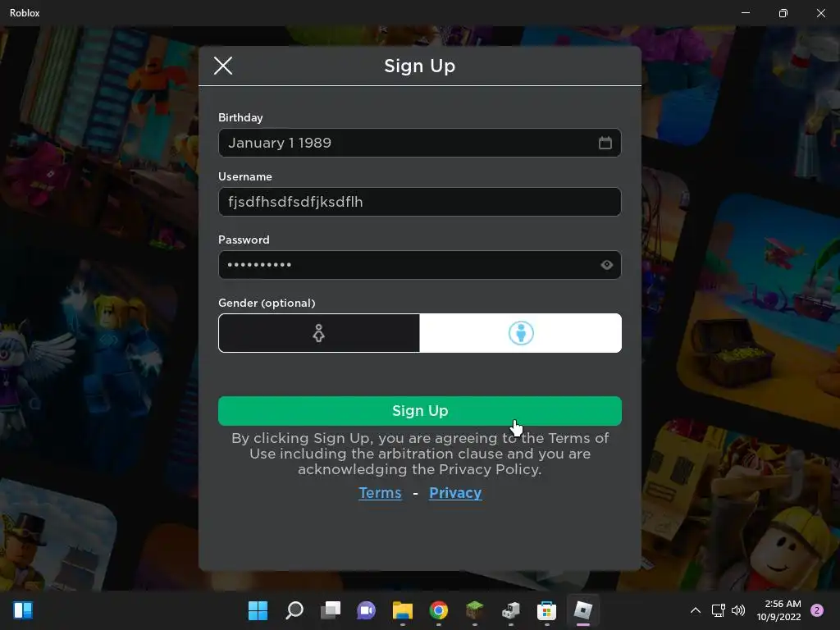The height and width of the screenshot is (630, 840).
Task: Open the notification center badge
Action: tap(817, 610)
